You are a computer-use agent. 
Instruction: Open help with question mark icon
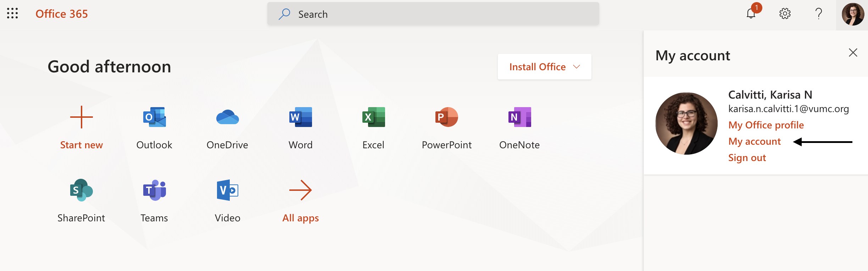click(x=818, y=14)
